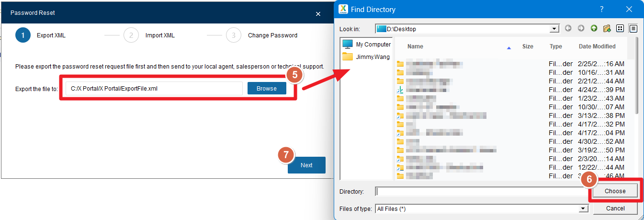
Task: Create a new folder in the dialog
Action: click(607, 29)
